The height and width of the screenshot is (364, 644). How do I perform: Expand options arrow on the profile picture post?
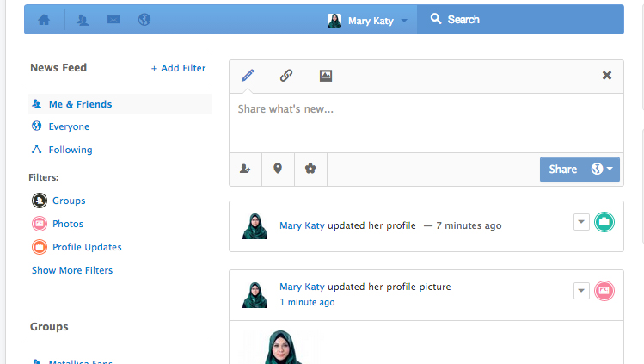581,291
